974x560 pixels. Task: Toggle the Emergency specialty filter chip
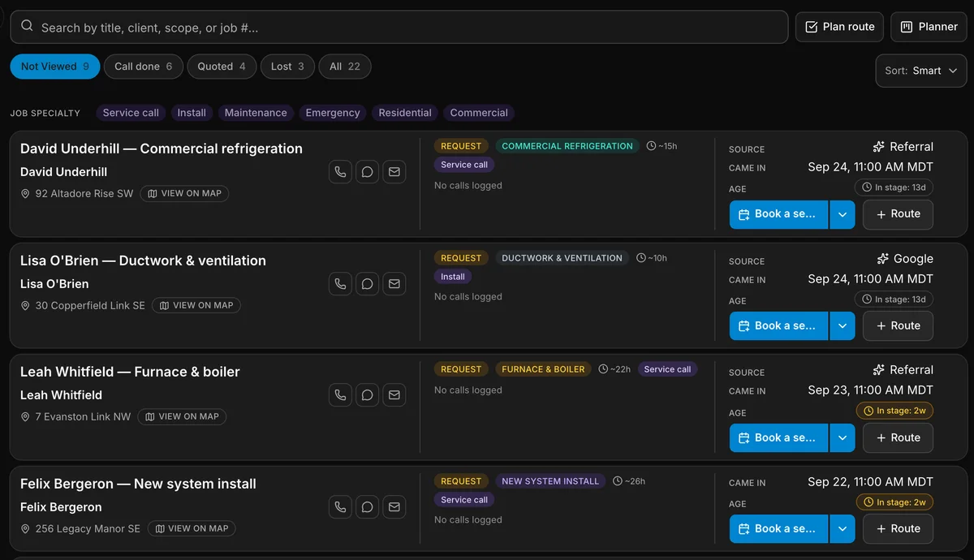coord(333,113)
